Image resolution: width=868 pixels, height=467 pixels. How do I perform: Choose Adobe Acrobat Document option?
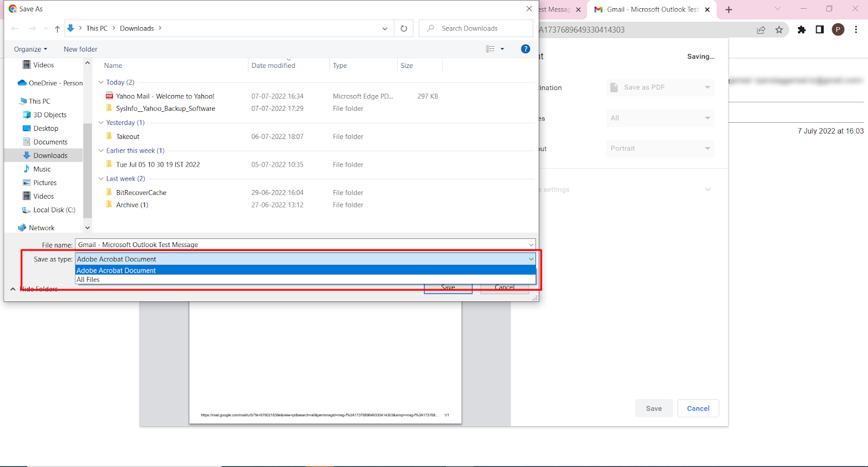[x=305, y=270]
